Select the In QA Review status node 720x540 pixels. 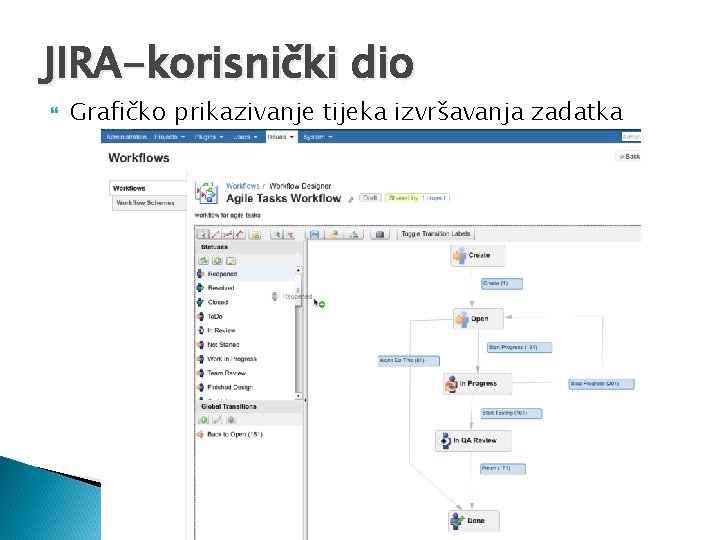click(x=473, y=440)
